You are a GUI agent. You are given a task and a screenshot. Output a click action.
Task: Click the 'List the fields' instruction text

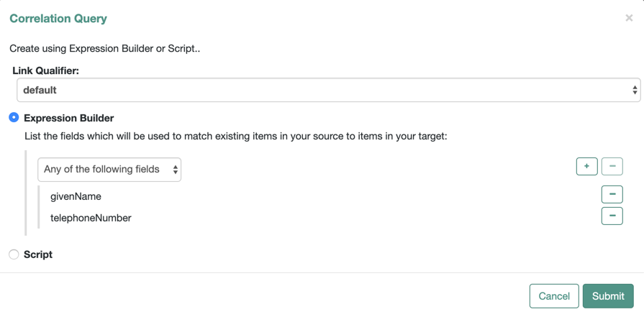235,136
